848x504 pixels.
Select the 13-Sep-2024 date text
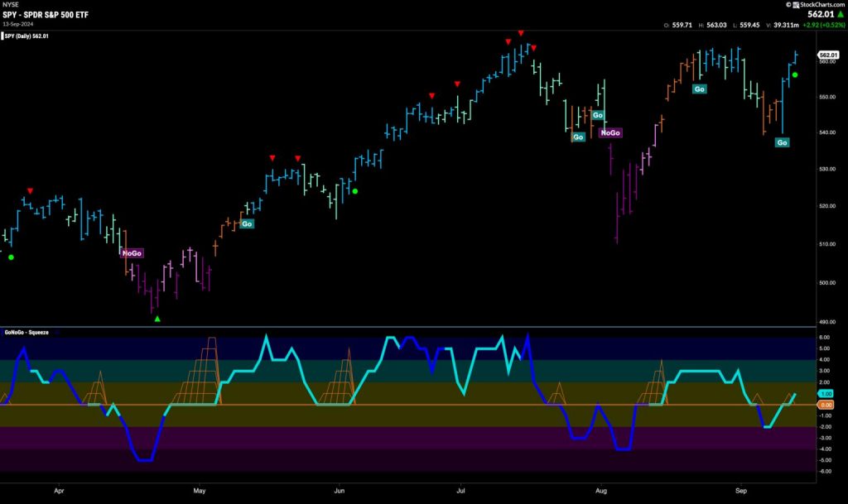[18, 24]
